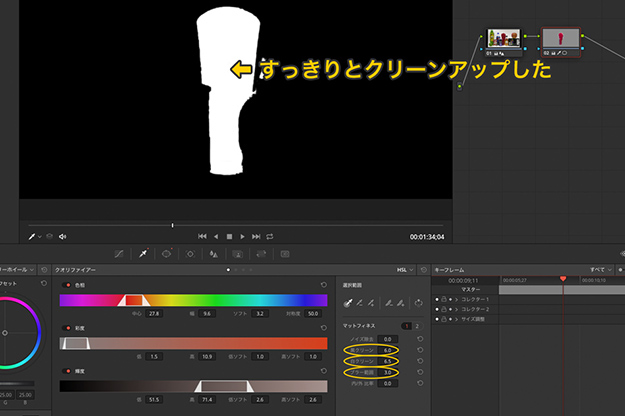Viewport: 625px width, 416px height.
Task: Toggle the saturation (彩度) qualifier switch
Action: (67, 327)
